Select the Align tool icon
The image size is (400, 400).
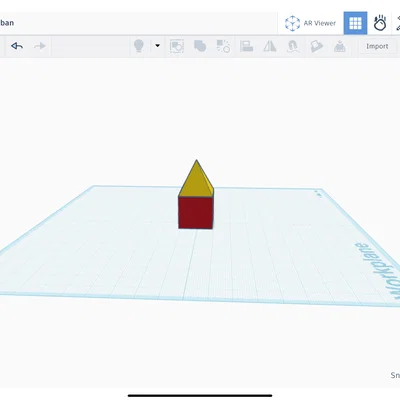coord(247,46)
